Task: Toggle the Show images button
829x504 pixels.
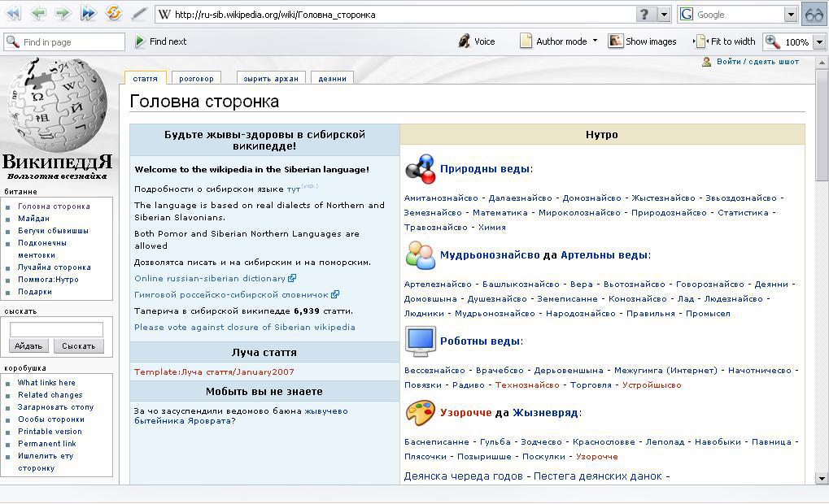Action: click(x=643, y=41)
